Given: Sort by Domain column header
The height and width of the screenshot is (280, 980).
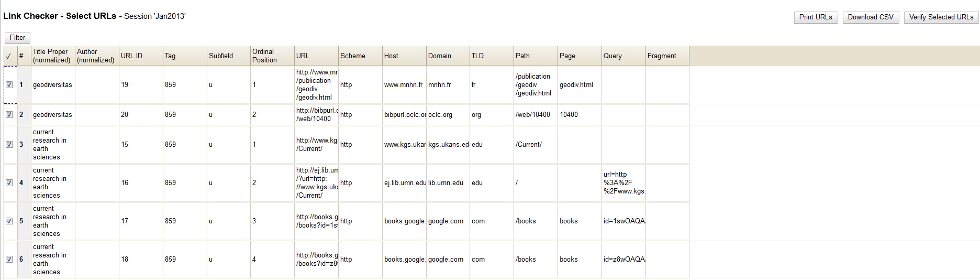Looking at the screenshot, I should point(448,56).
